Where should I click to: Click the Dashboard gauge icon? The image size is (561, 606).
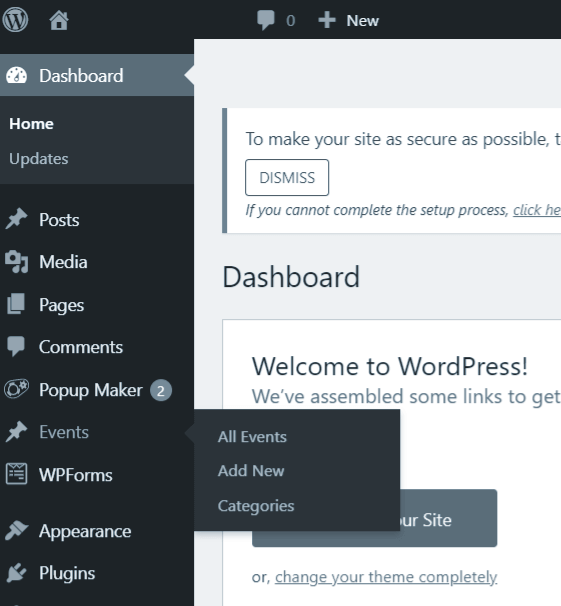[16, 75]
